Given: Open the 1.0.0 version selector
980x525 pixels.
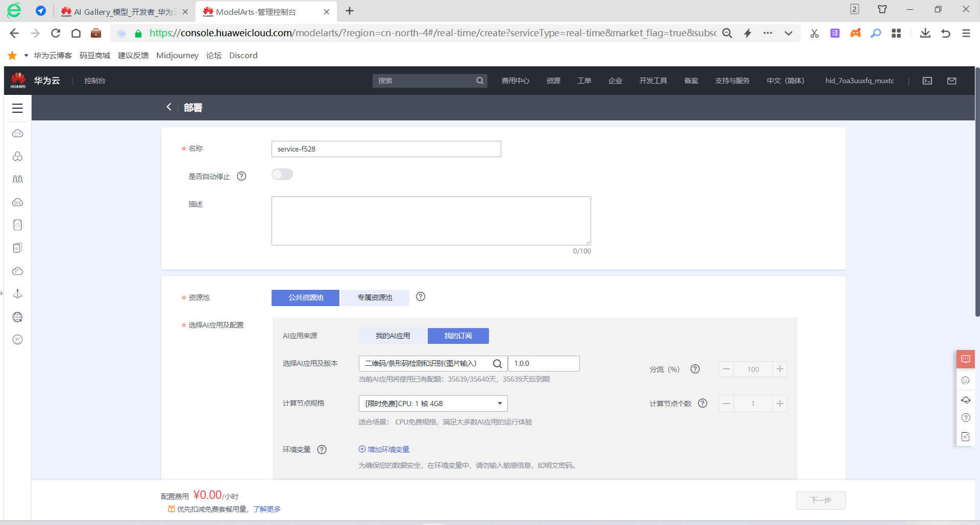Looking at the screenshot, I should (x=544, y=363).
